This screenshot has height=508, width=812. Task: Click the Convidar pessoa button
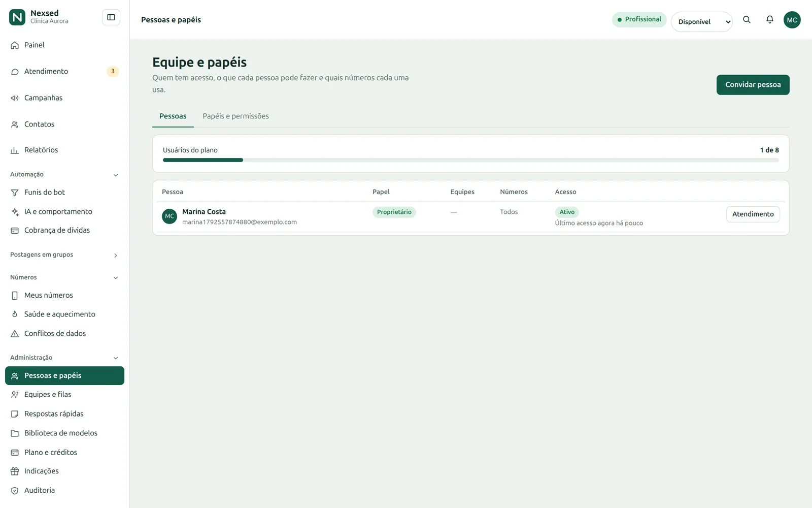tap(753, 85)
